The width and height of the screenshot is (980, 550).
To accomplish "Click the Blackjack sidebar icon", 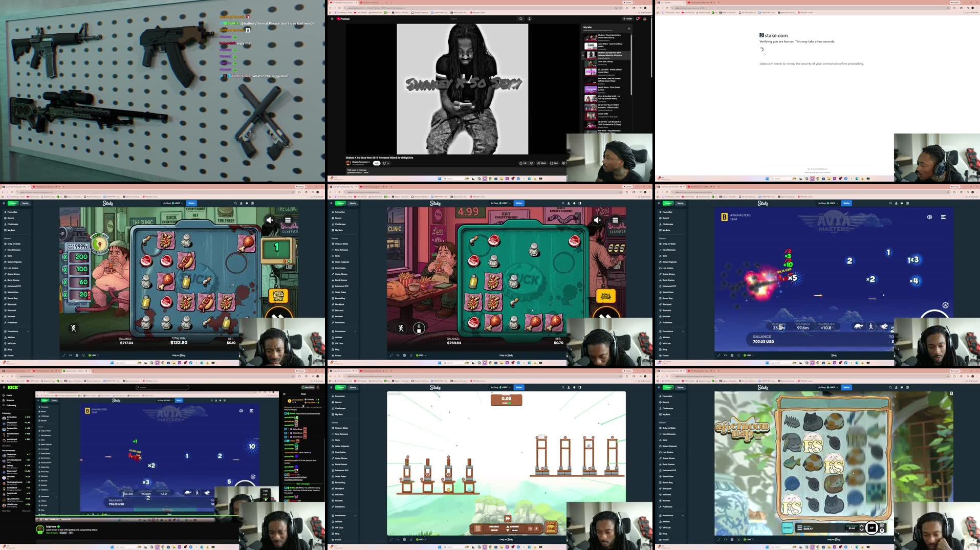I will click(x=13, y=304).
